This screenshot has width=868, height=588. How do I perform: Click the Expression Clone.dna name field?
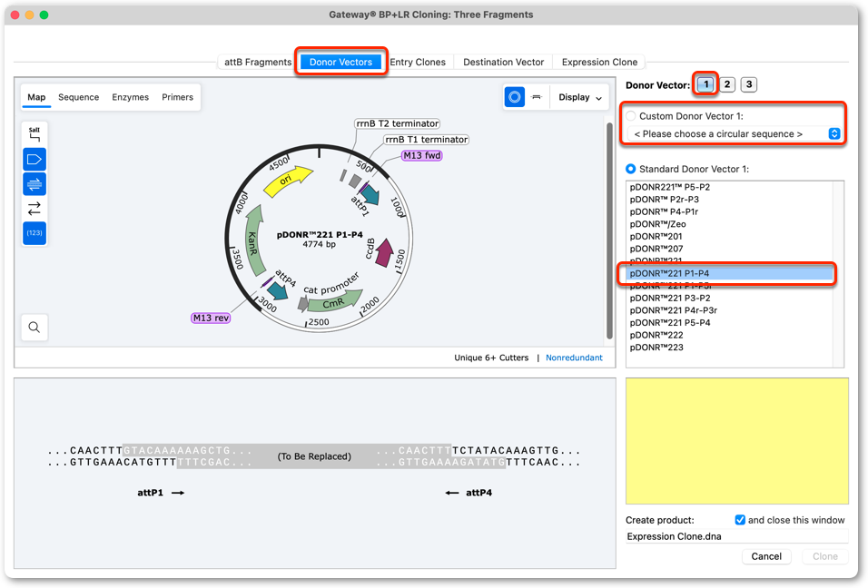[737, 536]
